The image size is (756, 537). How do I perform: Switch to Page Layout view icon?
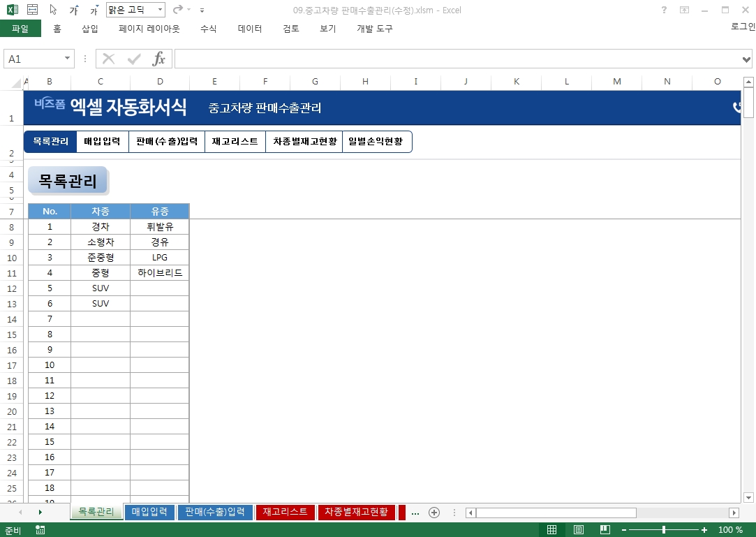coord(579,530)
